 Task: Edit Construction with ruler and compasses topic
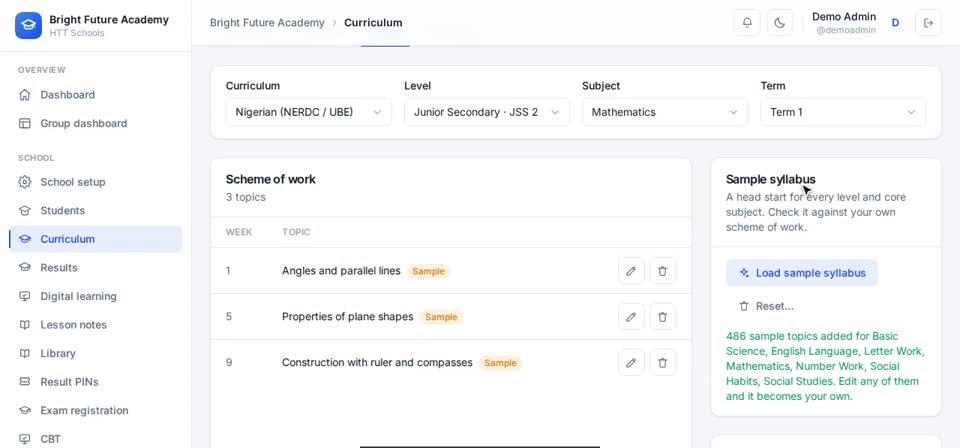point(631,363)
